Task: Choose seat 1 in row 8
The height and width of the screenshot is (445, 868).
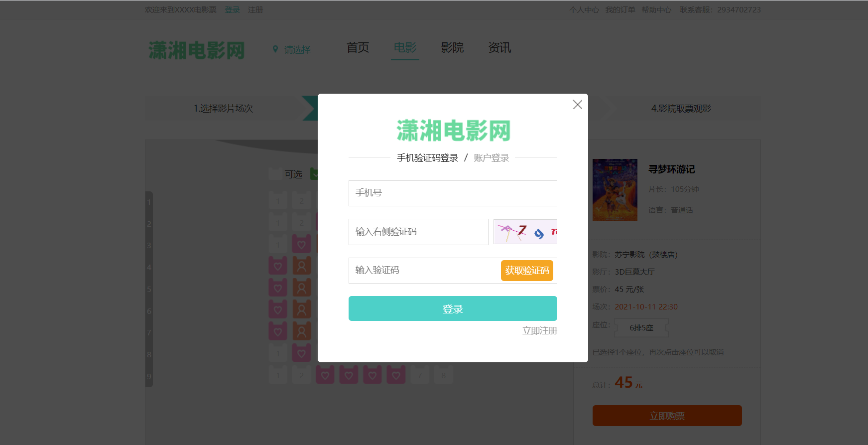Action: (278, 353)
